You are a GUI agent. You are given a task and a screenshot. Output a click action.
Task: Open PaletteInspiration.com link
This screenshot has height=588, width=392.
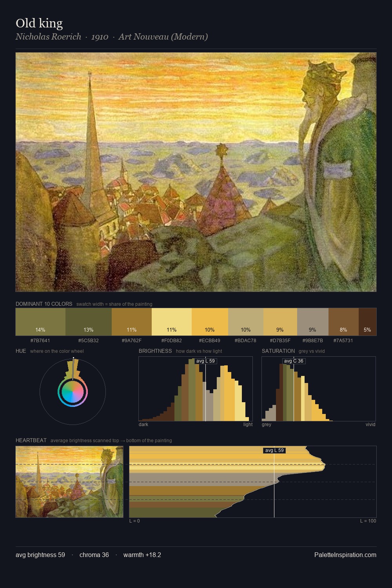345,555
